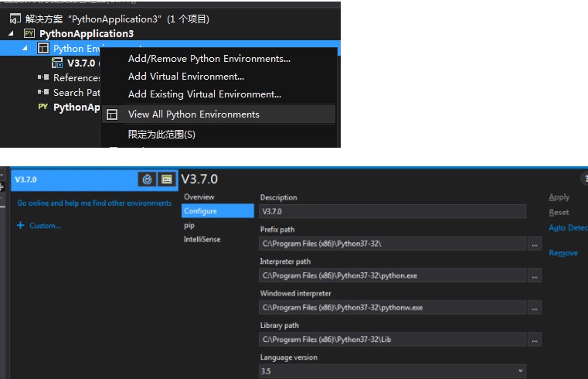Image resolution: width=588 pixels, height=379 pixels.
Task: Click the Auto Detect link
Action: tap(568, 227)
